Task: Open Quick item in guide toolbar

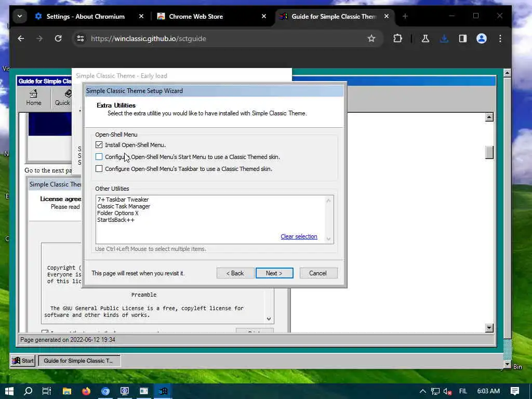Action: pos(63,98)
